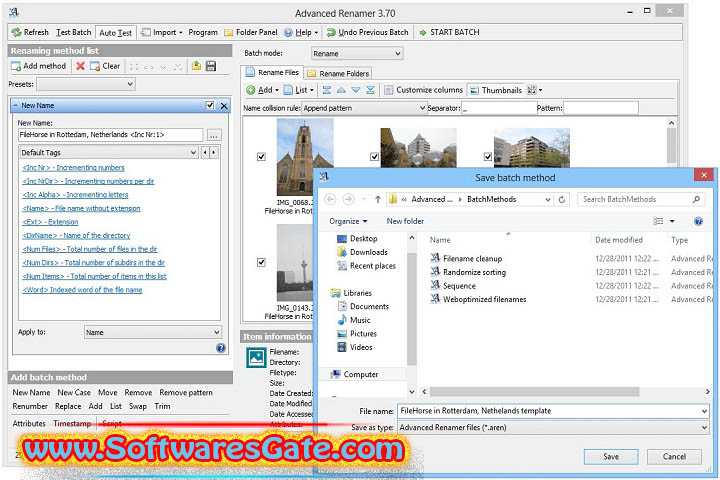Click Customize columns

click(x=423, y=90)
